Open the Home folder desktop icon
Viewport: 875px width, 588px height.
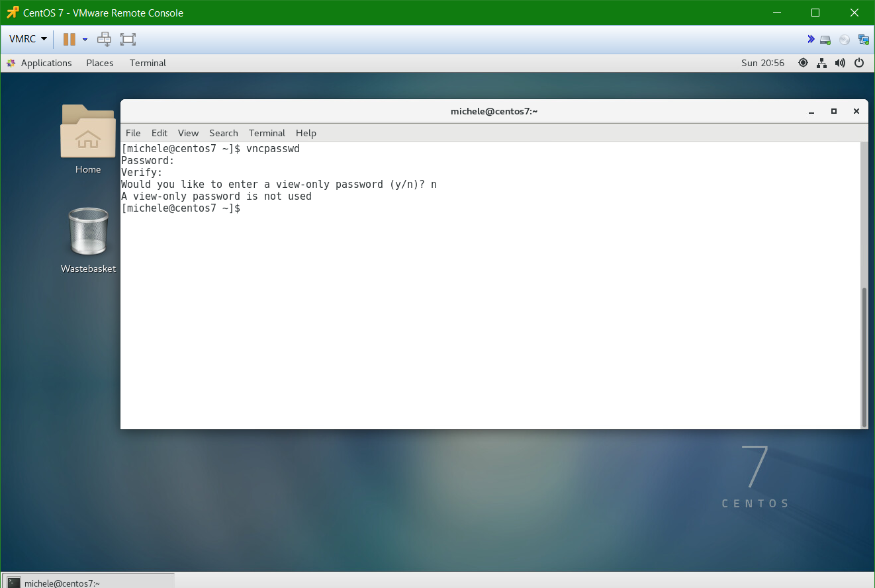[88, 139]
